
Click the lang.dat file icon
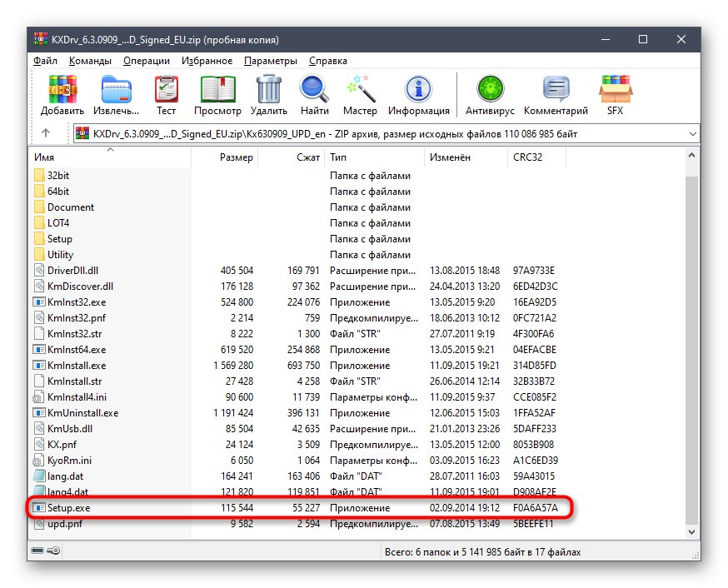[39, 476]
